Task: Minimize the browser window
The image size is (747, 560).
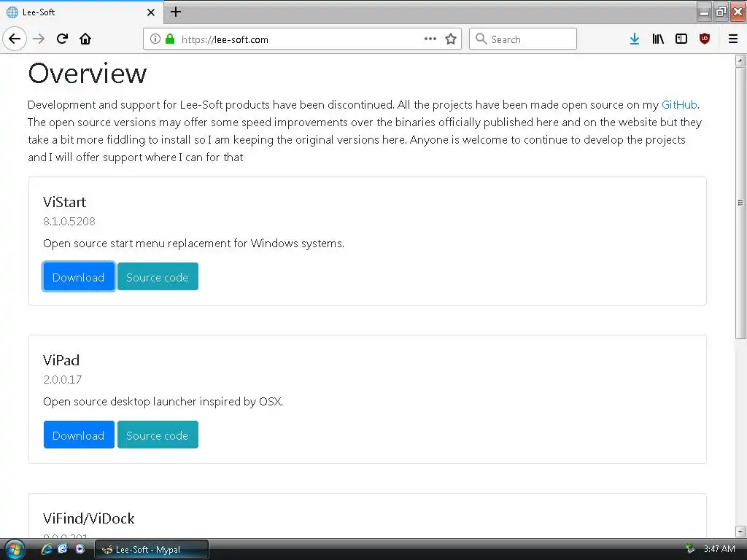Action: point(704,12)
